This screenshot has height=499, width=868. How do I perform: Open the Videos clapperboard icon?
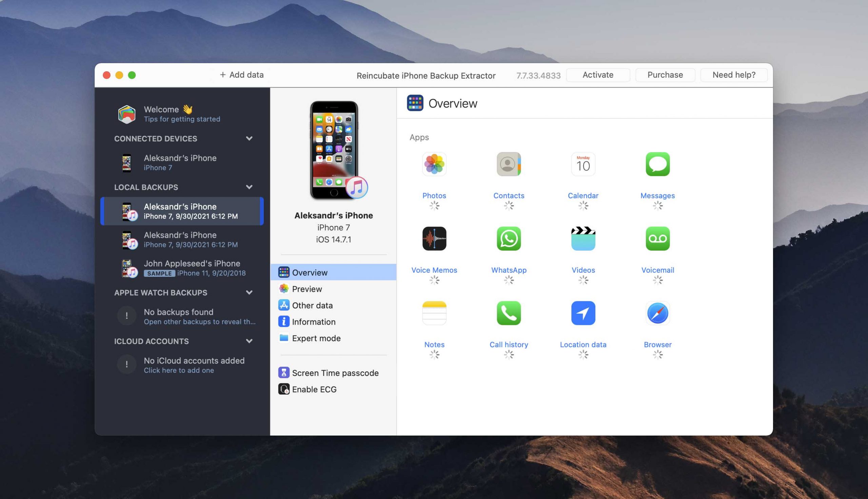click(x=583, y=238)
